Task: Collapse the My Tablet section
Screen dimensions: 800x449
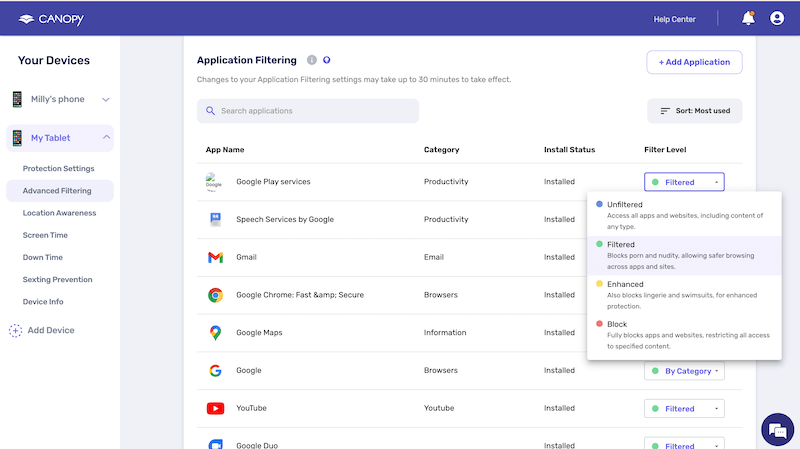Action: coord(106,137)
